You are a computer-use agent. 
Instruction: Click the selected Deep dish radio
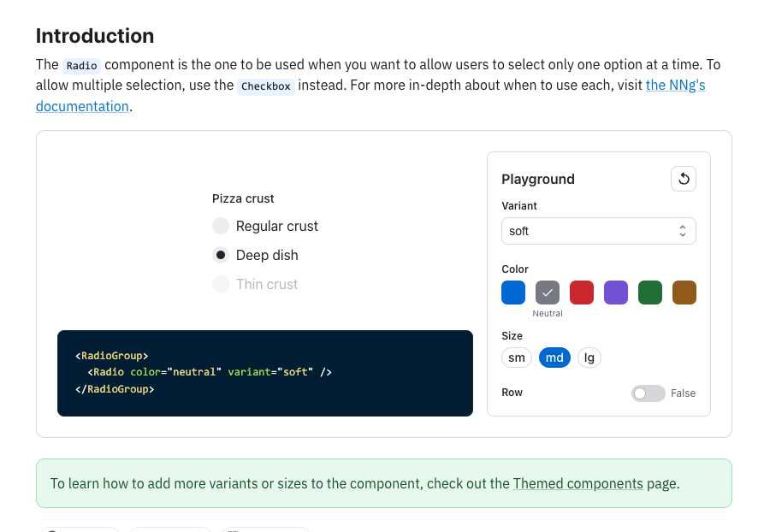(221, 255)
